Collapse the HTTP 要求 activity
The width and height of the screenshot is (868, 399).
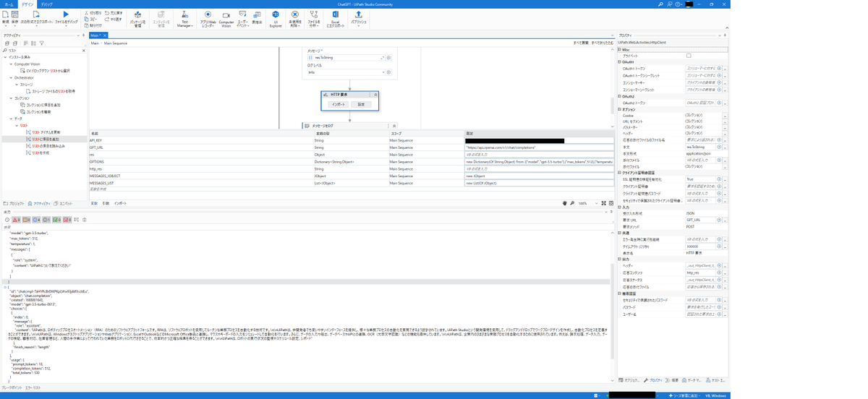tap(375, 95)
